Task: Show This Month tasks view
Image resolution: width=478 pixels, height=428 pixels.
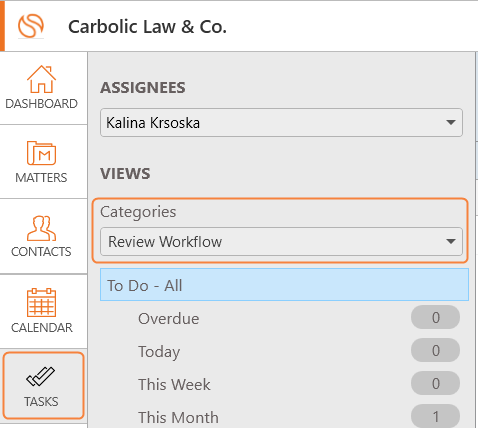Action: pyautogui.click(x=178, y=417)
